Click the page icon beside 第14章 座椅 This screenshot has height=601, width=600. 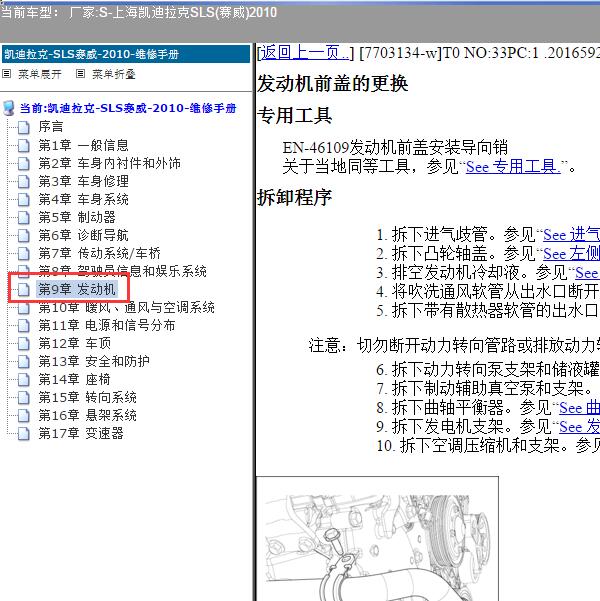point(24,379)
